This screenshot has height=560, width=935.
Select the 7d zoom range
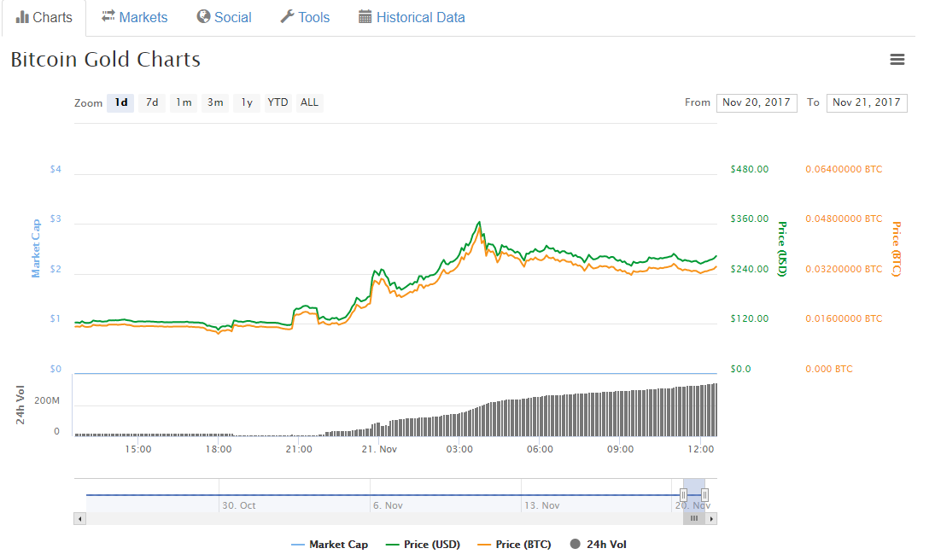(152, 102)
